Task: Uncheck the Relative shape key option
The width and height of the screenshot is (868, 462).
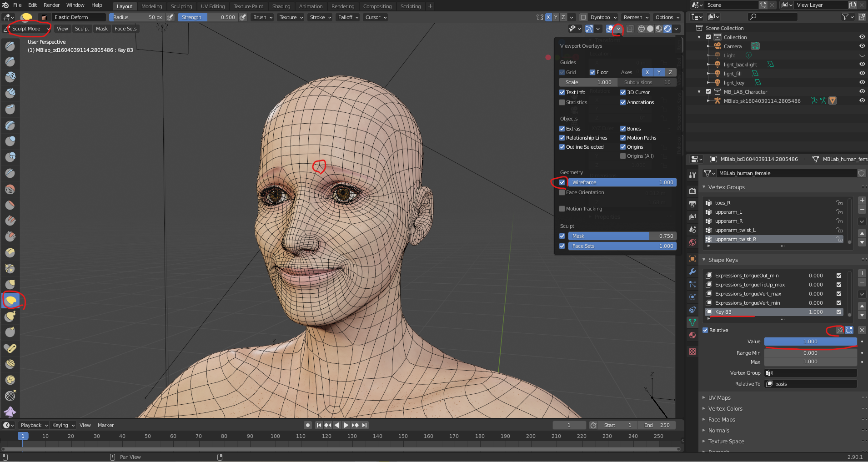Action: (x=705, y=330)
